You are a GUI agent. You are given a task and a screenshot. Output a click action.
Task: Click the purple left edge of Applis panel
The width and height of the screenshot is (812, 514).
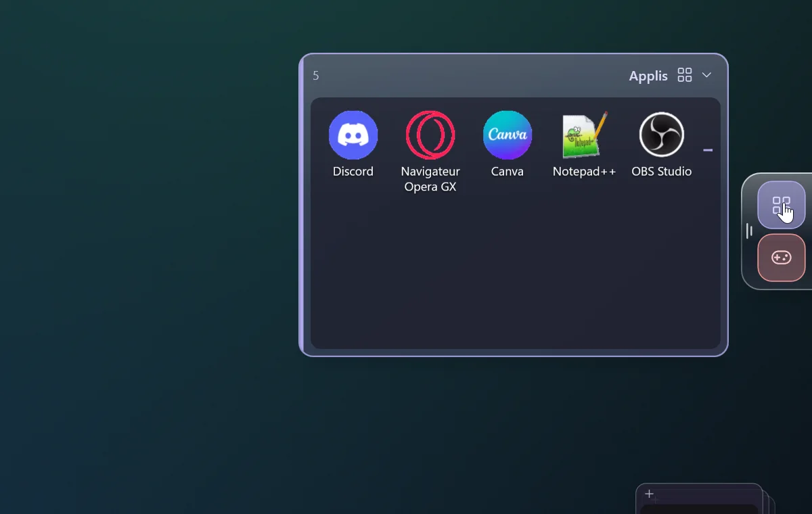pyautogui.click(x=302, y=205)
